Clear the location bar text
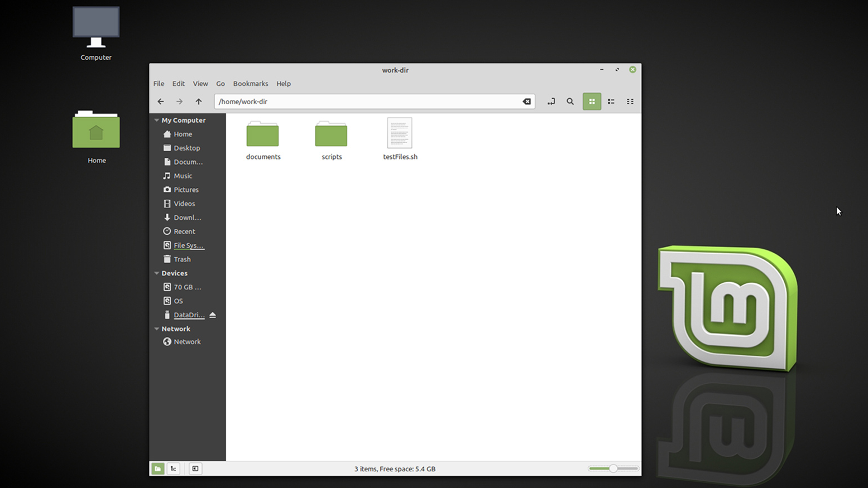The width and height of the screenshot is (868, 488). (x=526, y=102)
